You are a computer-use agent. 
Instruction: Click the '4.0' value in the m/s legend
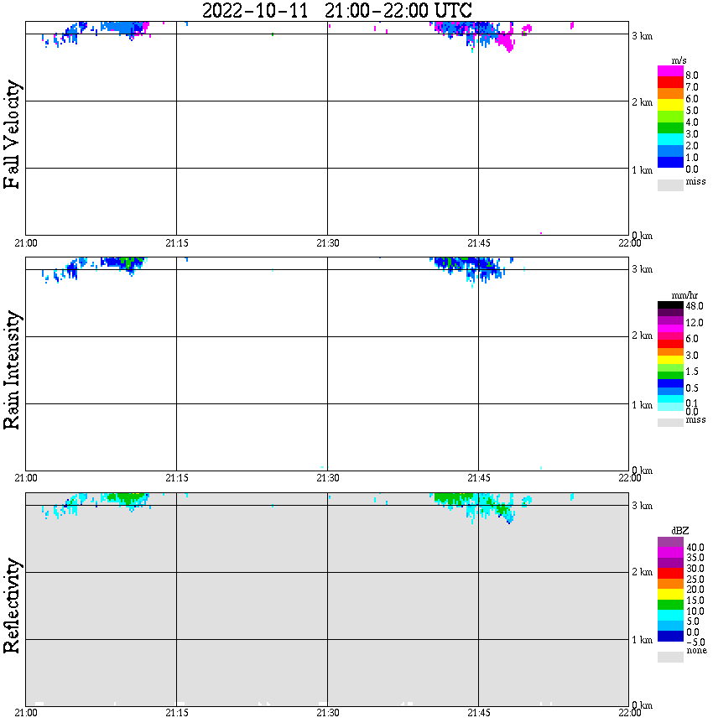pyautogui.click(x=692, y=122)
